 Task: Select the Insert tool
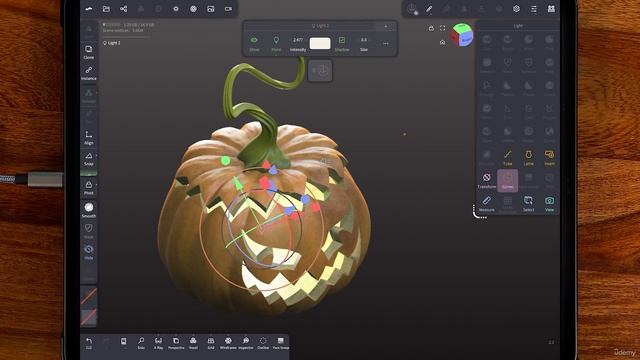(549, 158)
